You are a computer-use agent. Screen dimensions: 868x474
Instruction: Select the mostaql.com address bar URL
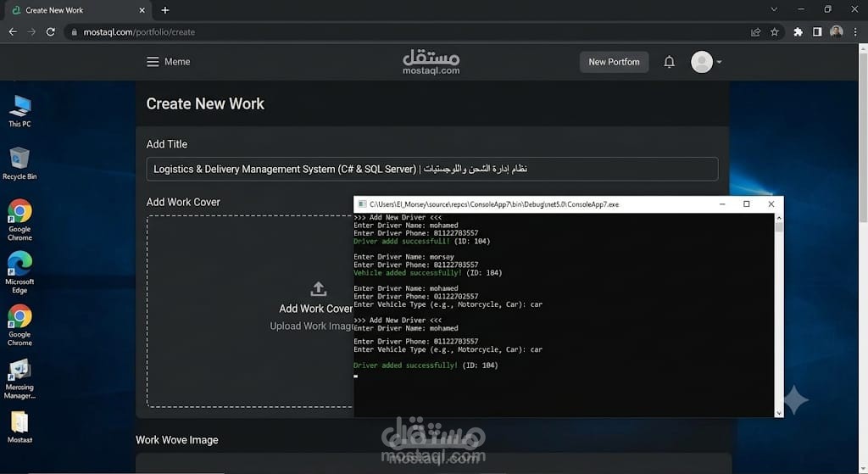(139, 32)
